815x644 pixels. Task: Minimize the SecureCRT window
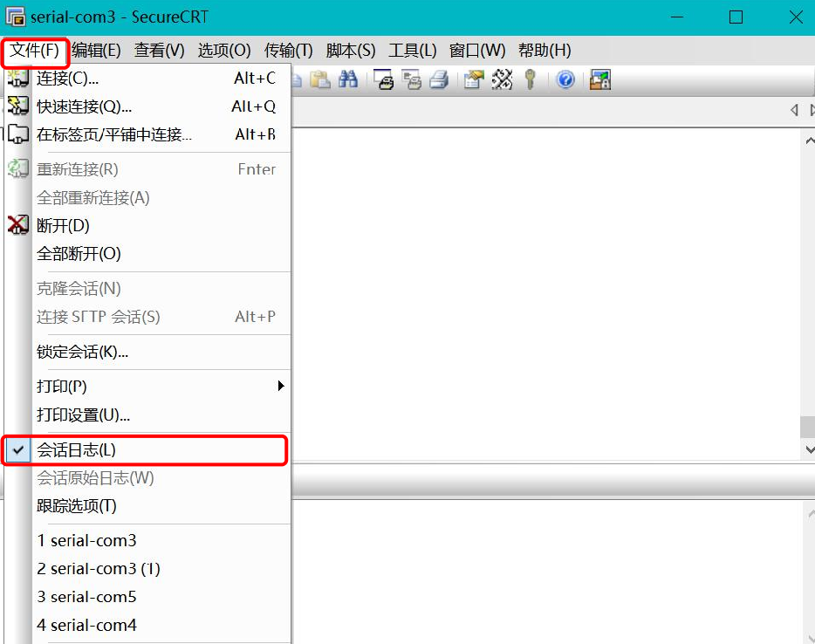pos(677,17)
